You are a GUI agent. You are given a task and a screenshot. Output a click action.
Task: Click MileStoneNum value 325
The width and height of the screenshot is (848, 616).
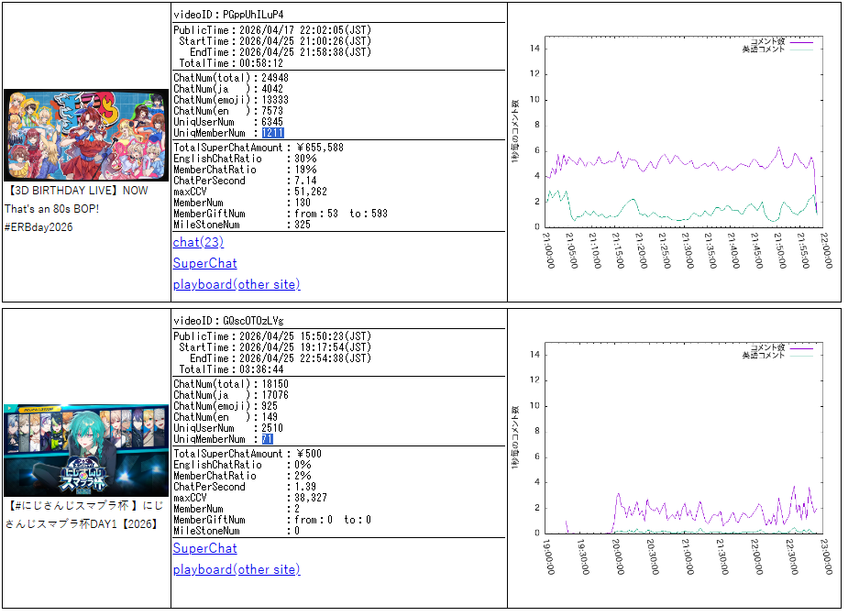click(303, 225)
